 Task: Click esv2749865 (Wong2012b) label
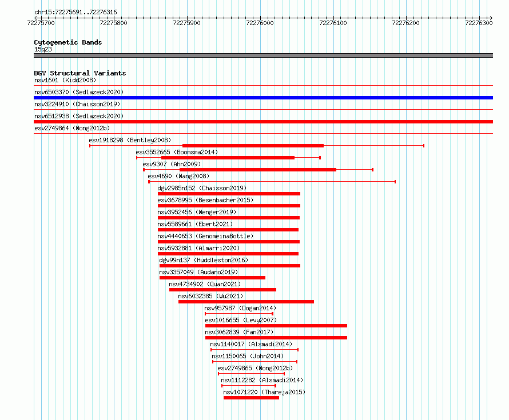coord(255,368)
